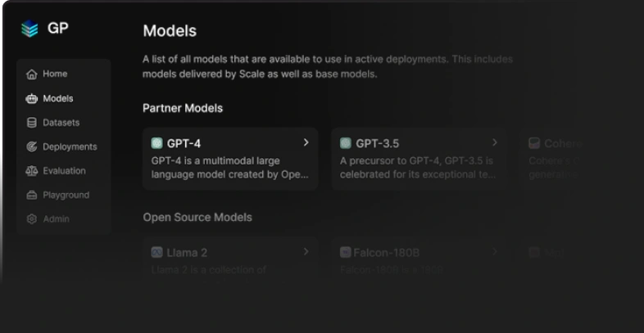The height and width of the screenshot is (333, 644).
Task: Click the Home sidebar icon
Action: 32,74
